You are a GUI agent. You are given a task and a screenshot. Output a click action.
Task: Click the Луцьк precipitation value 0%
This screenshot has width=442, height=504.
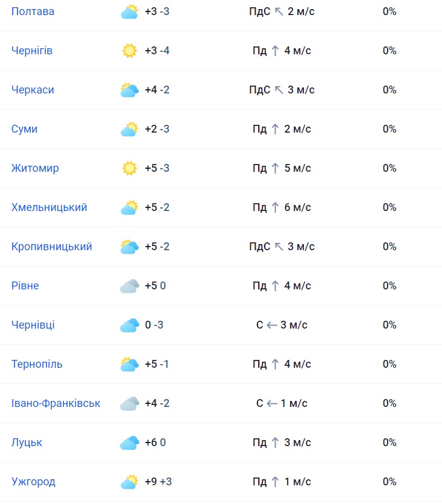[x=390, y=443]
